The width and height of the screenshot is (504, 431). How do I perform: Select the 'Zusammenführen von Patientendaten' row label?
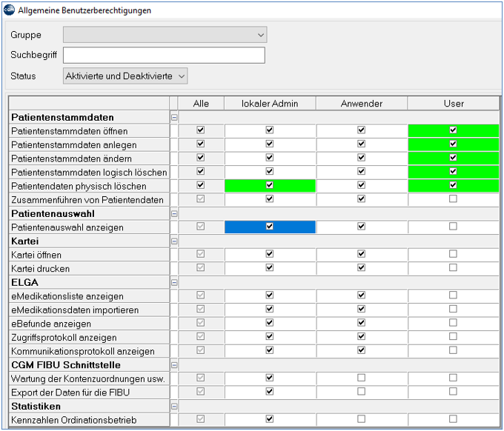(x=87, y=201)
